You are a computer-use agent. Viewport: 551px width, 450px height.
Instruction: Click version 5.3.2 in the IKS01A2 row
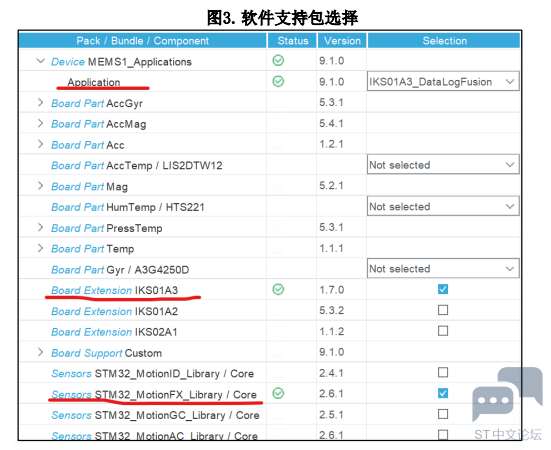331,310
